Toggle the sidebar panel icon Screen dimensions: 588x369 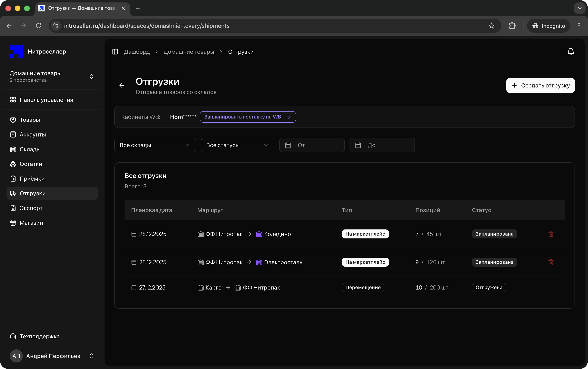point(115,52)
